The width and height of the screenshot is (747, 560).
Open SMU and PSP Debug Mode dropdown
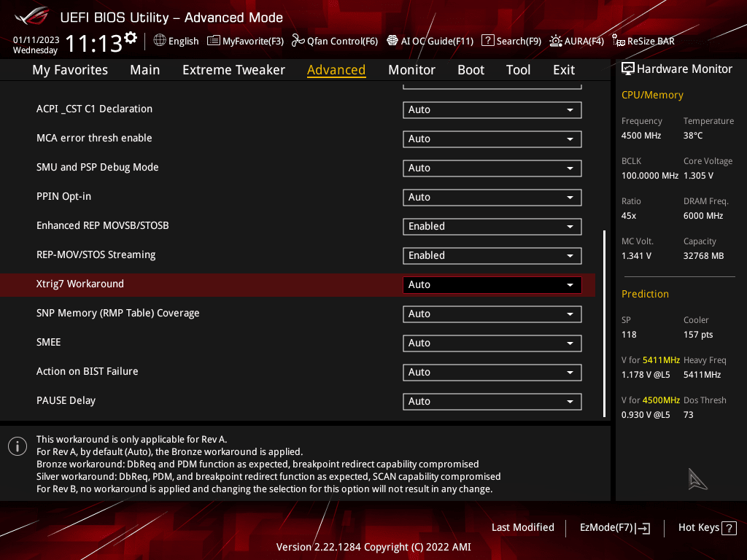[492, 168]
